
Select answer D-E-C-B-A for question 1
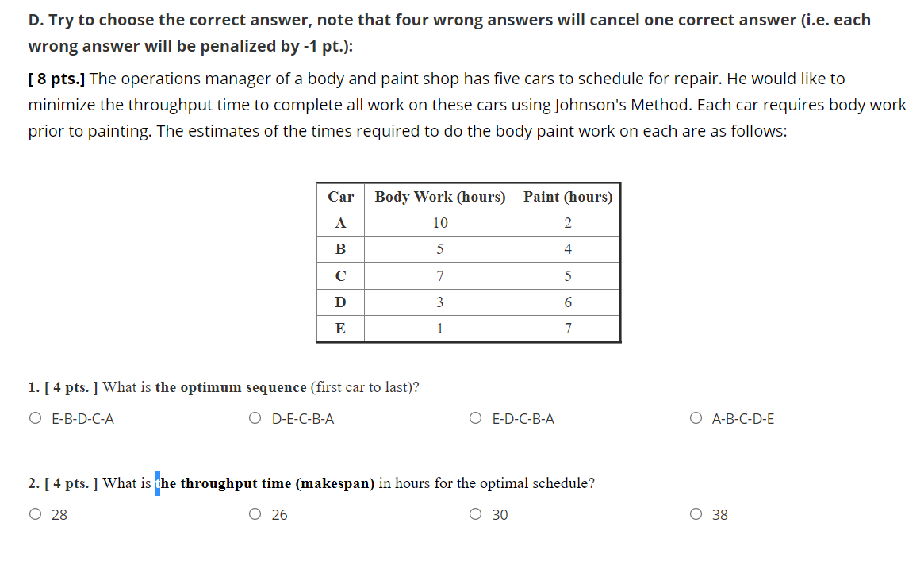(255, 418)
